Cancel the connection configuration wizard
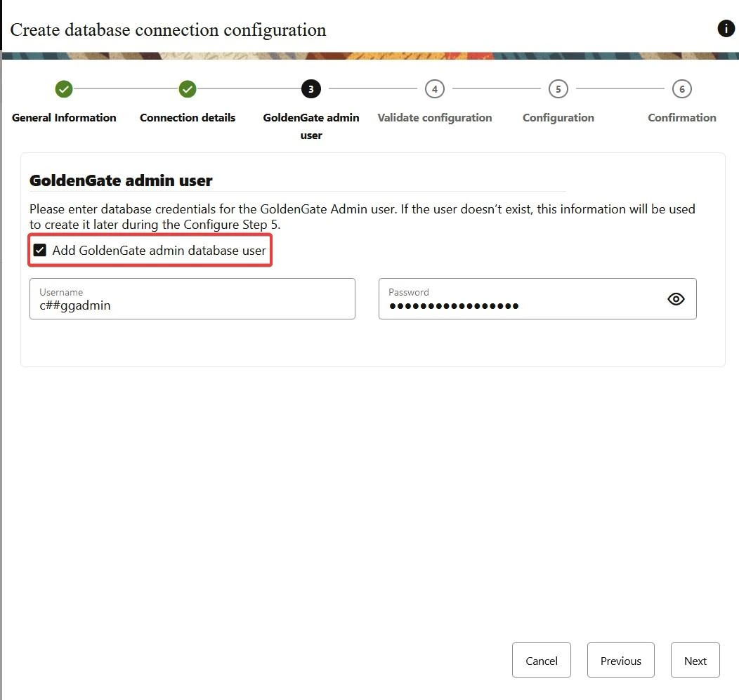Screen dimensions: 739x700 point(541,660)
